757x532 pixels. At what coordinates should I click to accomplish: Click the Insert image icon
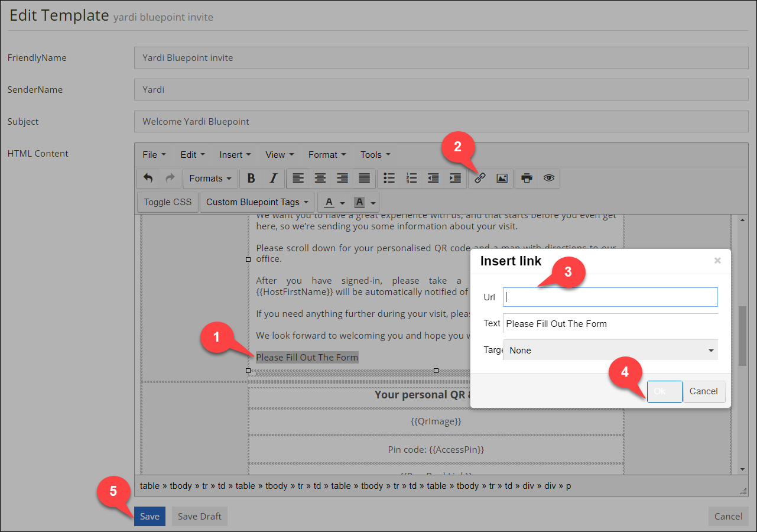tap(502, 178)
